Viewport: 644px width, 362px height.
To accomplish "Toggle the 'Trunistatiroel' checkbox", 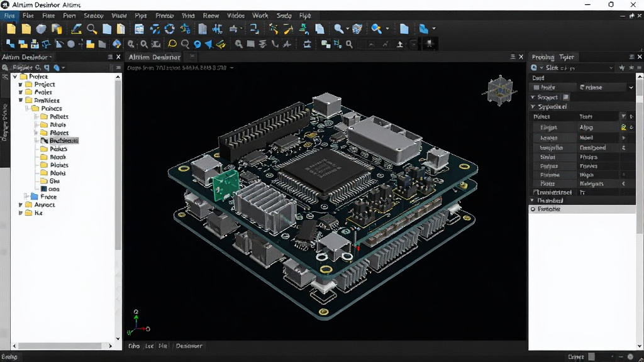I will tap(536, 192).
